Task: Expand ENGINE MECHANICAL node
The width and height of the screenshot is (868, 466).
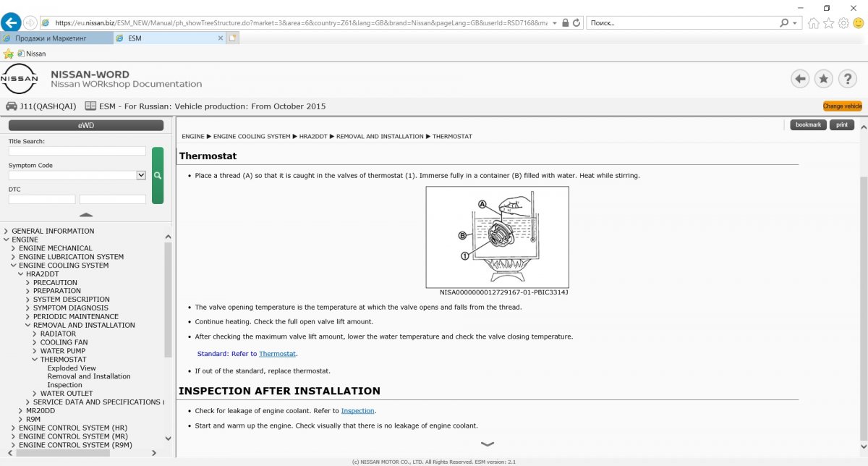Action: (x=14, y=248)
